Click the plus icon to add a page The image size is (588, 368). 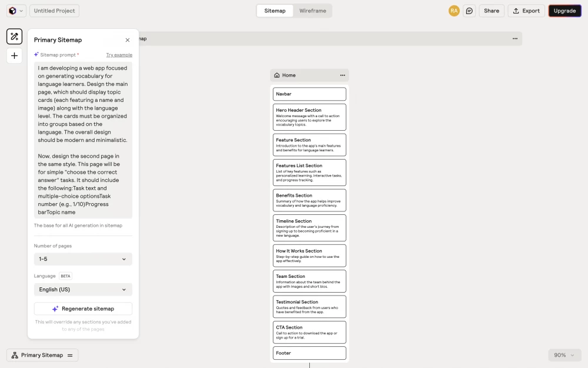pyautogui.click(x=14, y=55)
